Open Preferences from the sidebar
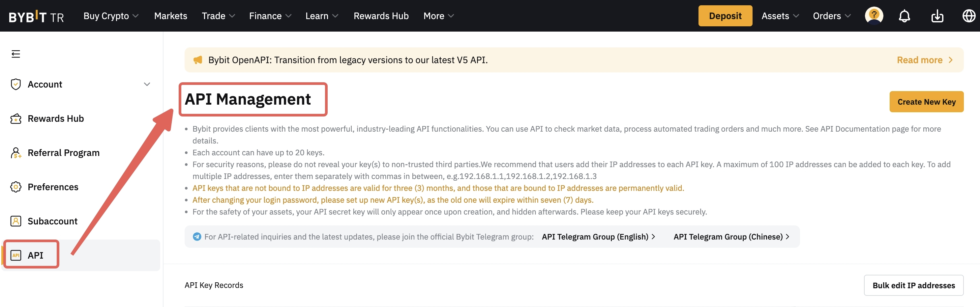The width and height of the screenshot is (980, 307). tap(53, 187)
